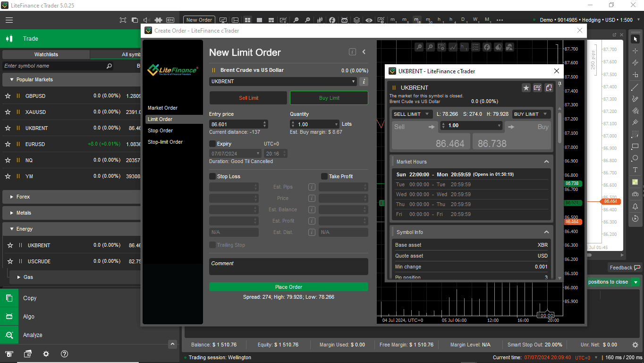Image resolution: width=644 pixels, height=363 pixels.
Task: Switch to the Watchlists tab
Action: [46, 54]
